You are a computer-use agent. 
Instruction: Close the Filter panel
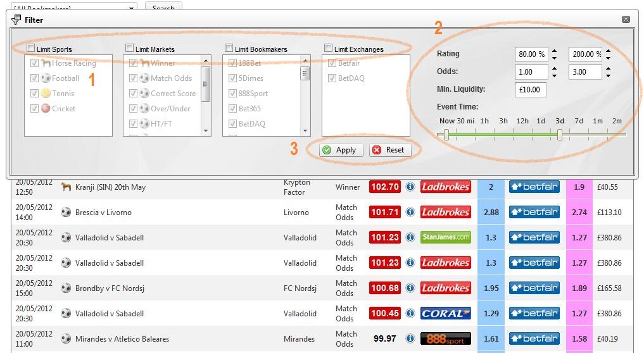click(626, 19)
